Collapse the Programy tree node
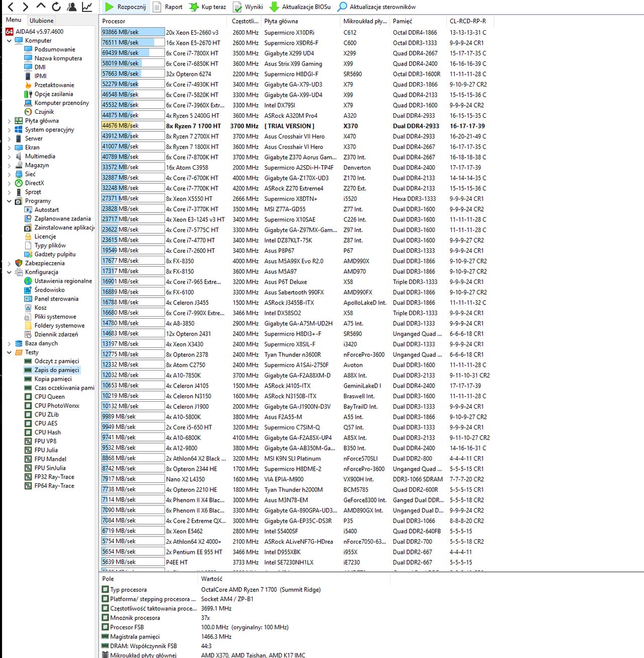This screenshot has width=644, height=658. [x=9, y=201]
